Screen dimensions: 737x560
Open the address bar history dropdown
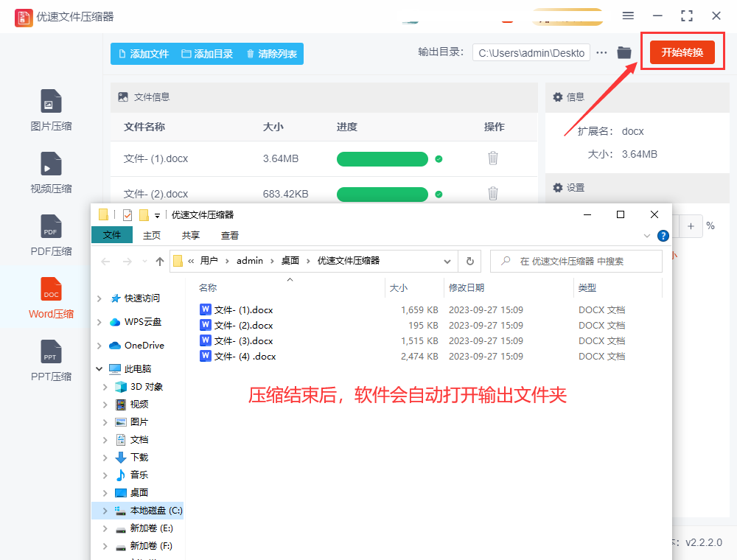click(x=447, y=261)
